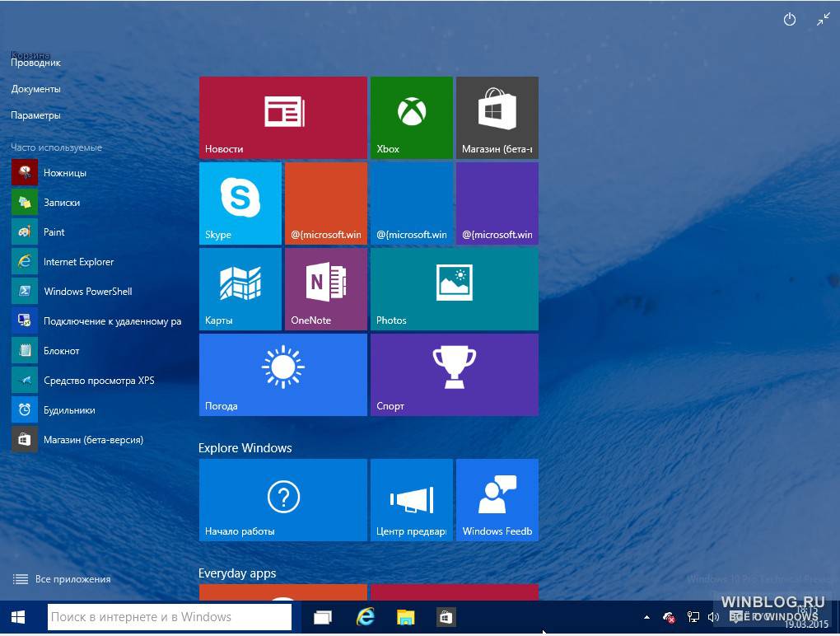
Task: Open the orange @{microsoft.win tile
Action: coord(326,203)
